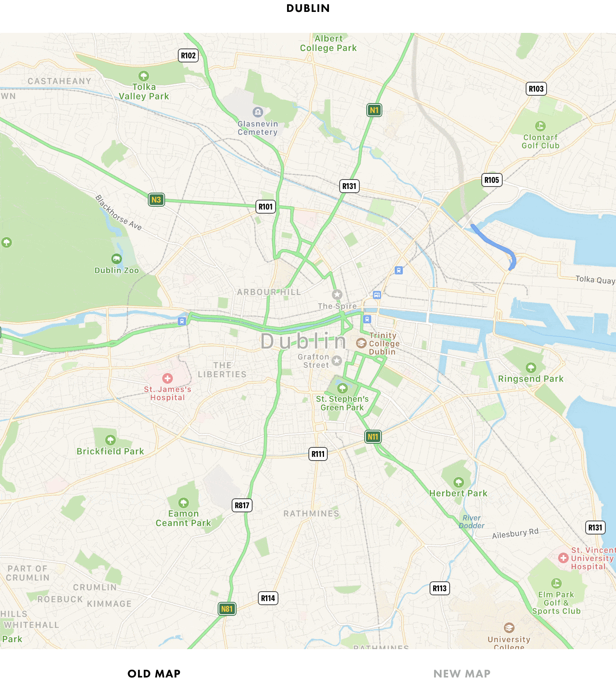Select the R101 road badge
Screen dimensions: 616x682
(266, 207)
